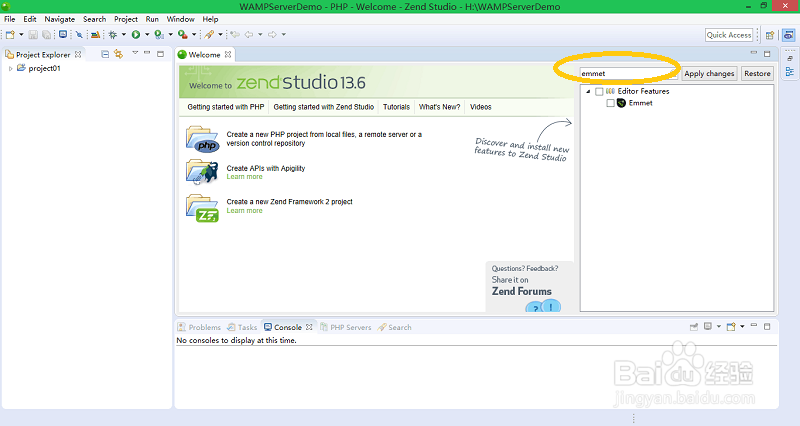Close the Project Explorer view tab
The image size is (800, 426).
pyautogui.click(x=78, y=54)
